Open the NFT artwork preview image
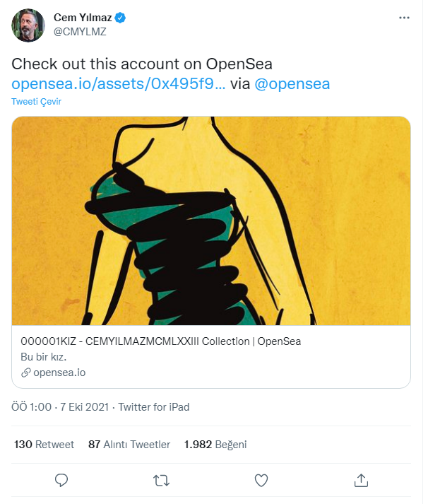Image resolution: width=428 pixels, height=504 pixels. (x=211, y=221)
